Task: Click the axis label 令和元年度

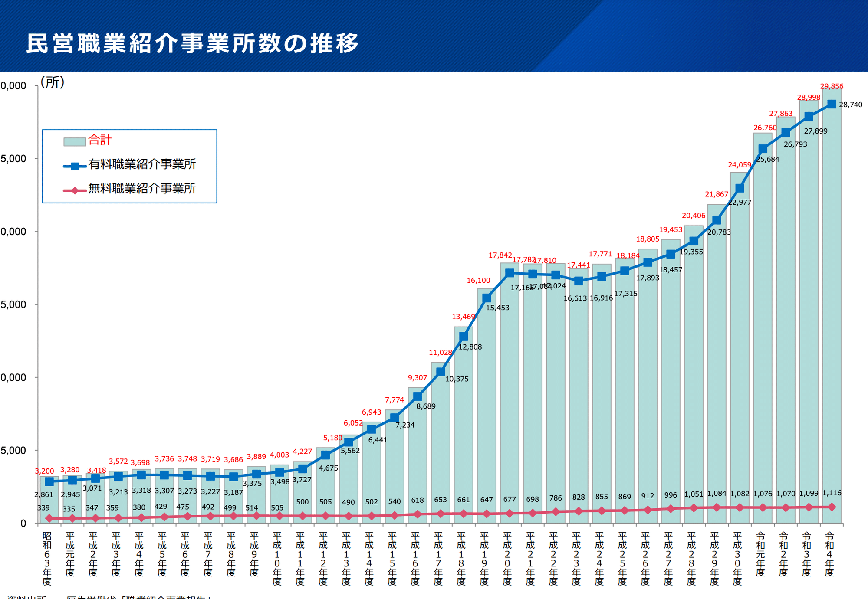Action: point(760,554)
